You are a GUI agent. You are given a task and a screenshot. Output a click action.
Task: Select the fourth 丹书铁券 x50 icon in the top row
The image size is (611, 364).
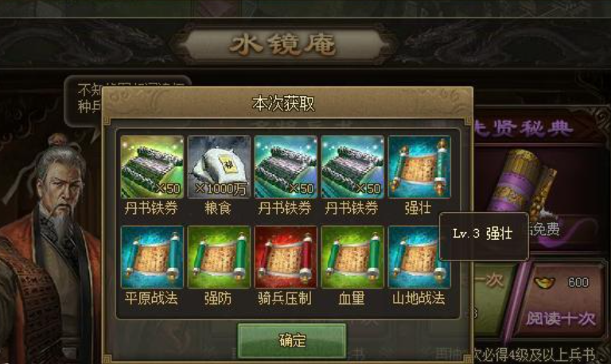click(x=352, y=167)
